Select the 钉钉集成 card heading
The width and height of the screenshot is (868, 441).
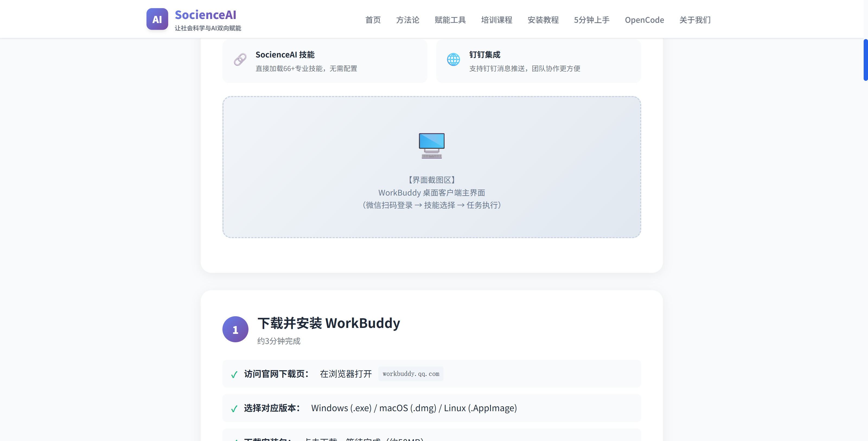click(x=484, y=55)
